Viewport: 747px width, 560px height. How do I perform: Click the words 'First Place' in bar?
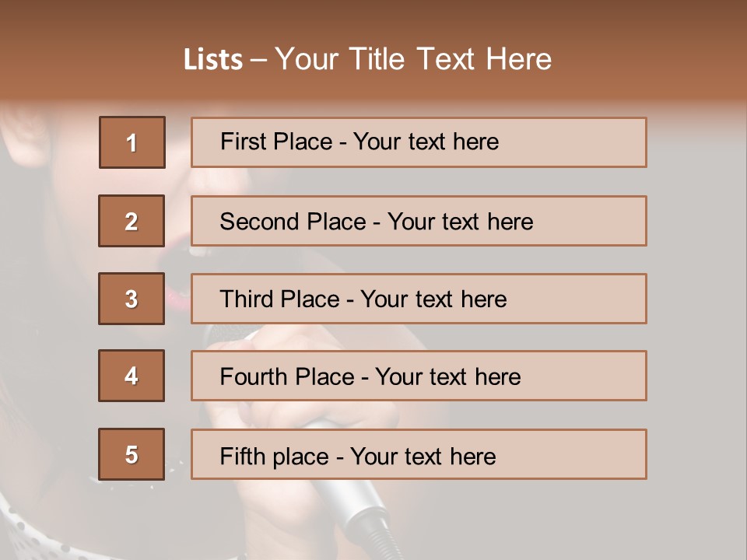click(276, 142)
